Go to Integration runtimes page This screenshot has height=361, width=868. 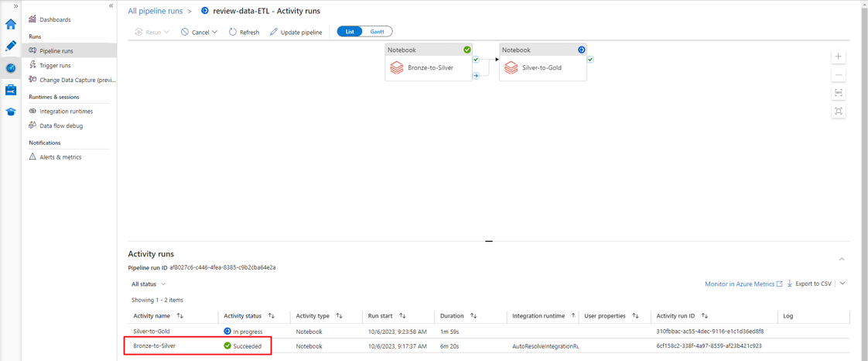(x=66, y=112)
